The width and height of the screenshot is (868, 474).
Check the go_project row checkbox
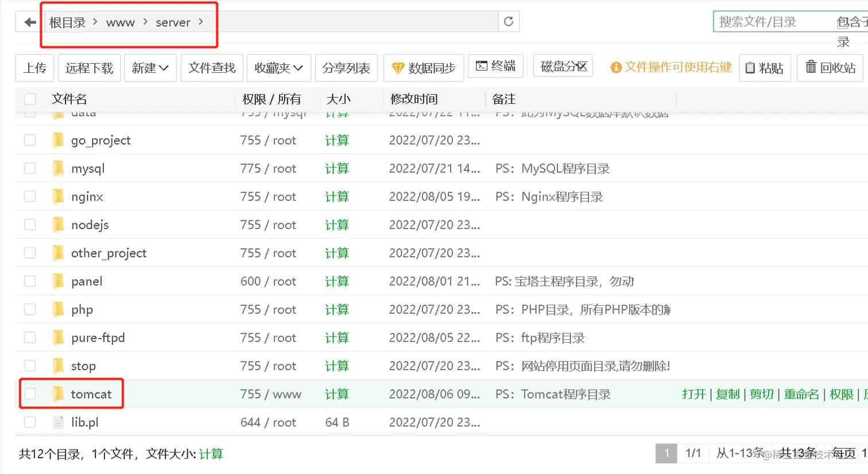(30, 140)
